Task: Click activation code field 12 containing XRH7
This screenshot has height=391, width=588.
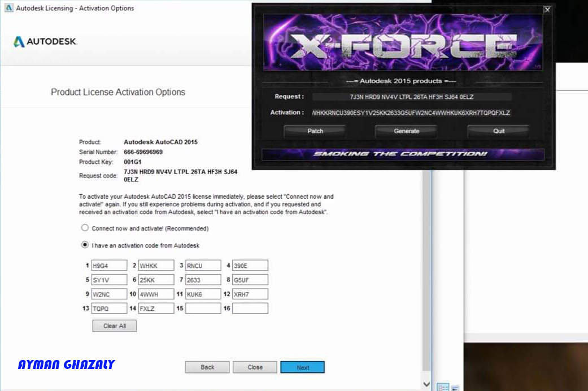Action: (250, 294)
